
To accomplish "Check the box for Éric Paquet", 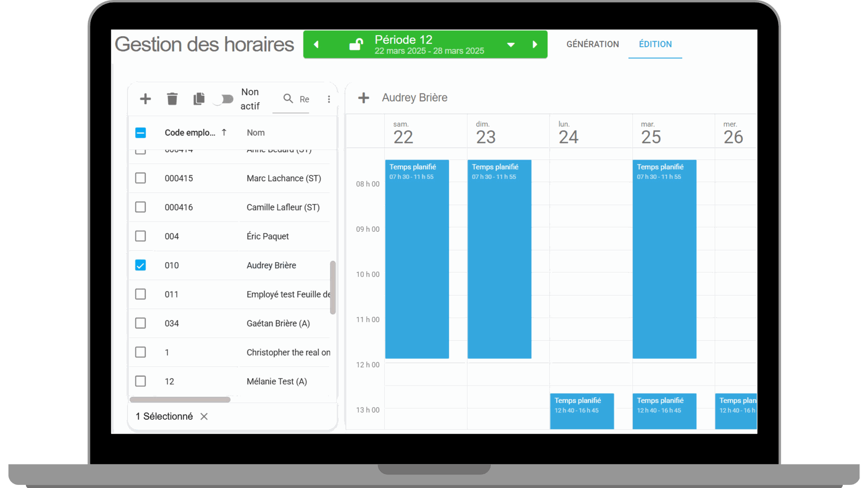I will 141,236.
